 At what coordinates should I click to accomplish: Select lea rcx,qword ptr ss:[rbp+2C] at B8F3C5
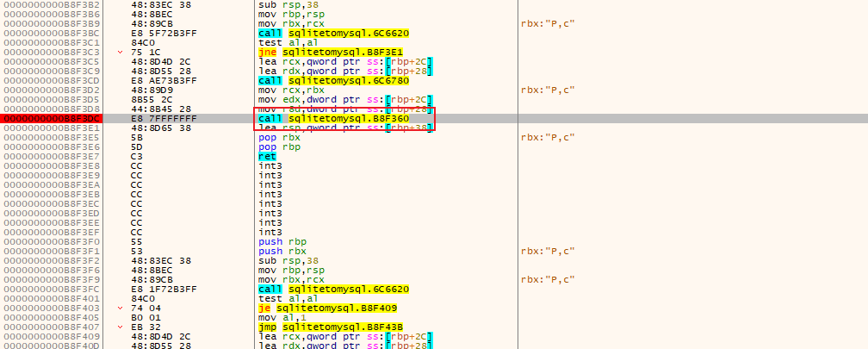pos(345,61)
